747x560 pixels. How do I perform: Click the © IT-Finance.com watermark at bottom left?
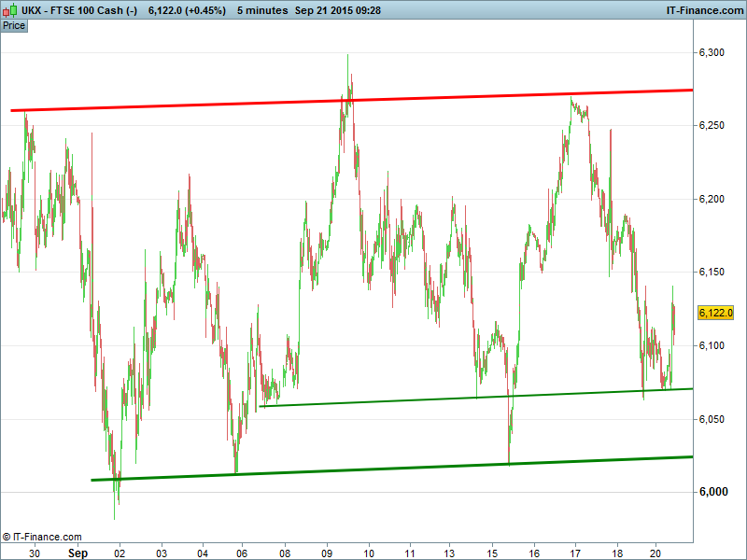(x=42, y=537)
